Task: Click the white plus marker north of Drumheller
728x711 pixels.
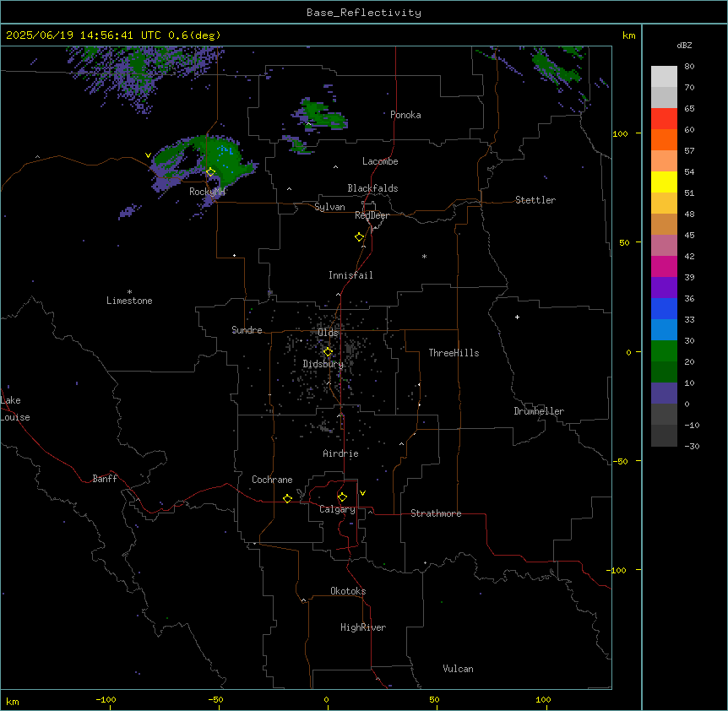Action: pyautogui.click(x=517, y=317)
